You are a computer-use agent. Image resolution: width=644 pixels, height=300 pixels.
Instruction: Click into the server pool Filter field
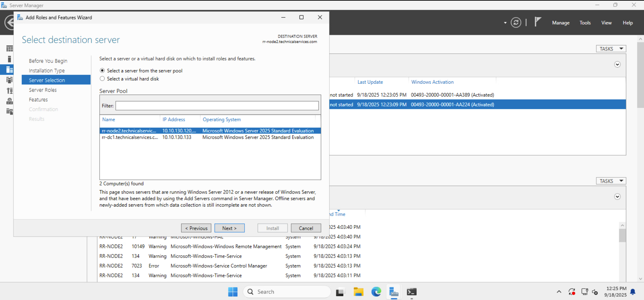point(217,106)
